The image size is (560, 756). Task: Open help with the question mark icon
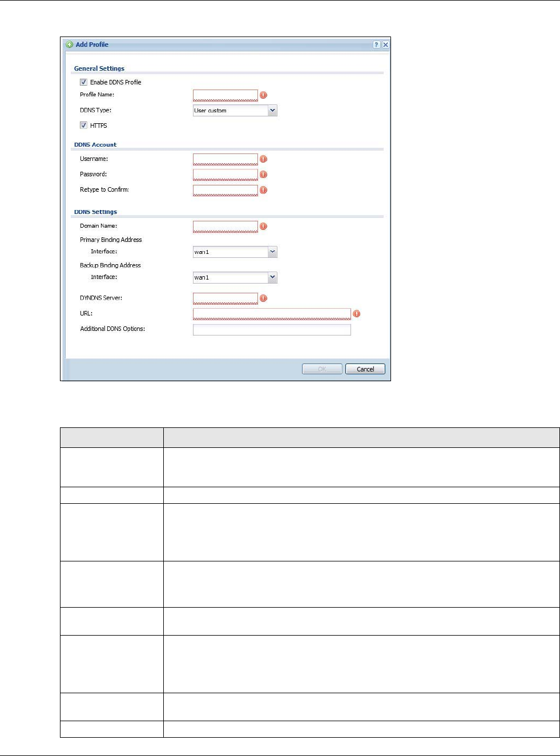click(x=376, y=45)
